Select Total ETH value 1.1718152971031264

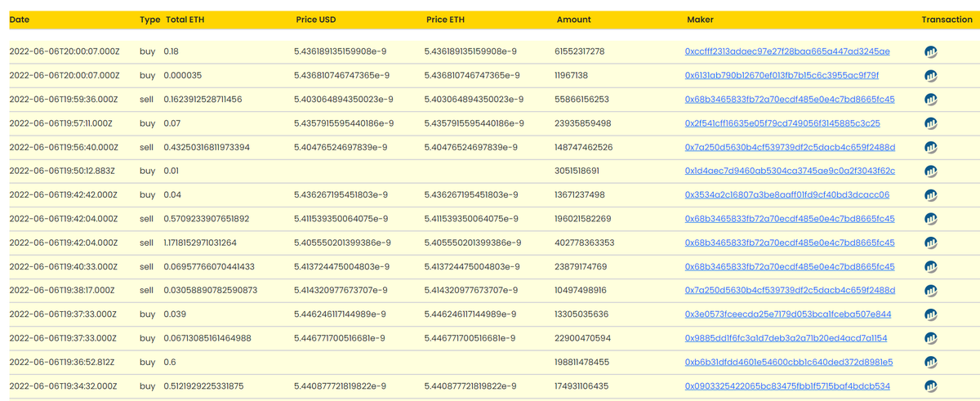200,243
